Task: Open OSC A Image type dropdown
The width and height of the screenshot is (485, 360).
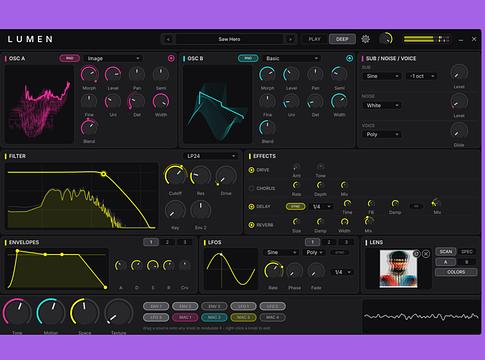Action: click(113, 58)
